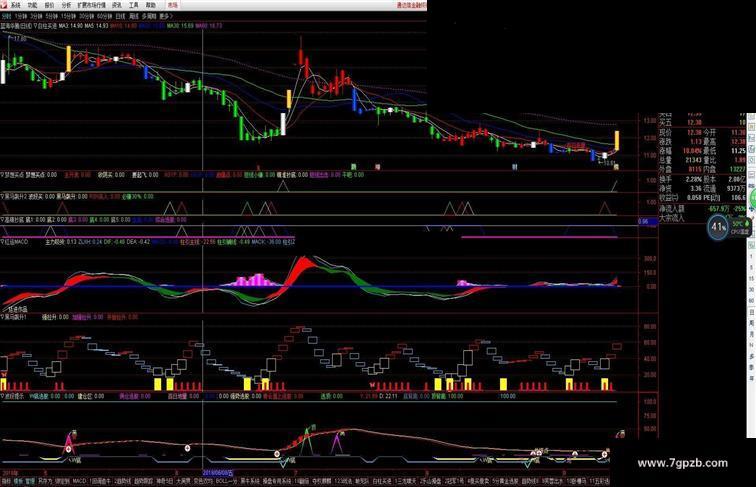
Task: Click the 5-minute icon in right sidebar
Action: [x=751, y=268]
